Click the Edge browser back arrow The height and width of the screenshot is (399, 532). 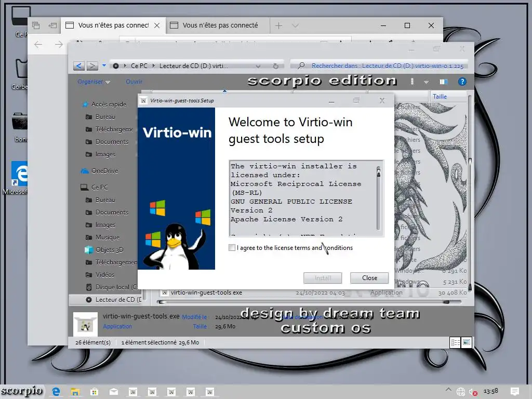click(x=38, y=45)
